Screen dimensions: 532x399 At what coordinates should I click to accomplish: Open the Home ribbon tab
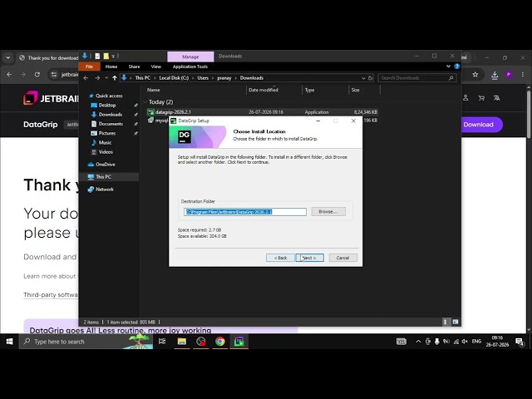[x=111, y=66]
